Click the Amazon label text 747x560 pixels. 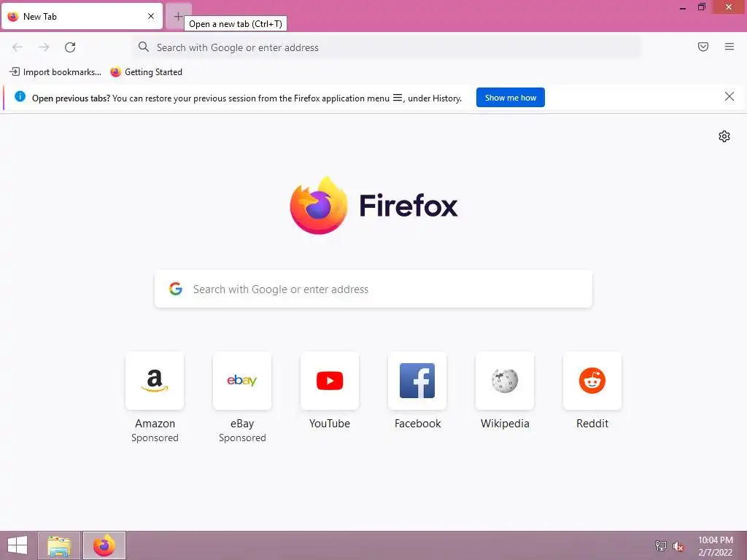click(155, 424)
